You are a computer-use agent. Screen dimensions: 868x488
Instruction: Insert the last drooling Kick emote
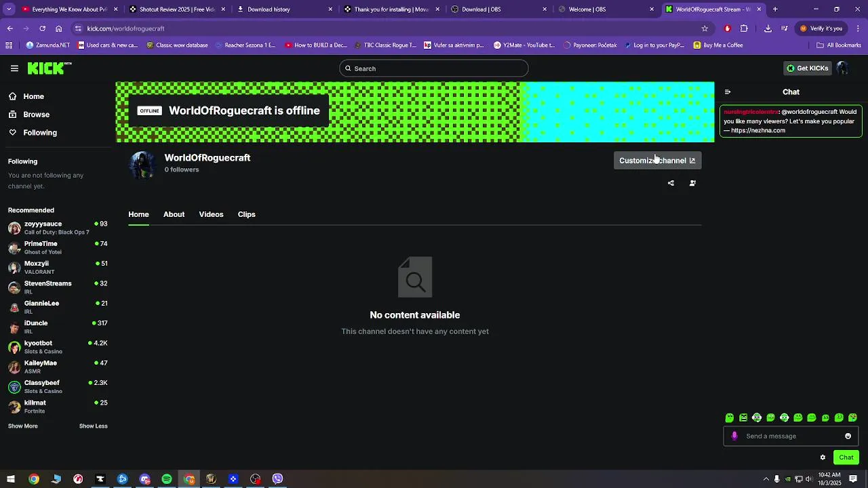point(852,418)
